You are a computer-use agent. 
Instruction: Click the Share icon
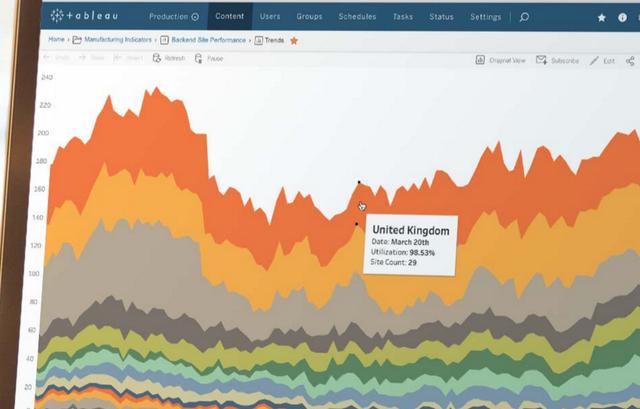coord(630,61)
